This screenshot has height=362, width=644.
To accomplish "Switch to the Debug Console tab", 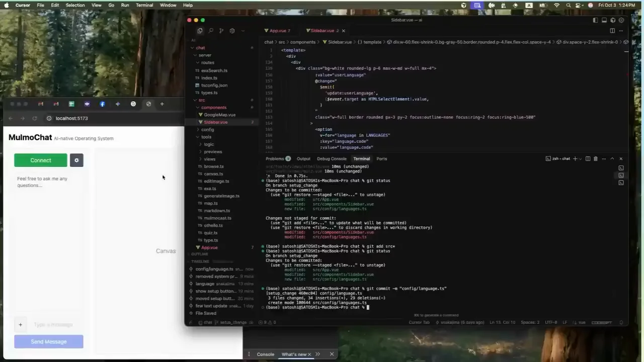I will pos(332,159).
